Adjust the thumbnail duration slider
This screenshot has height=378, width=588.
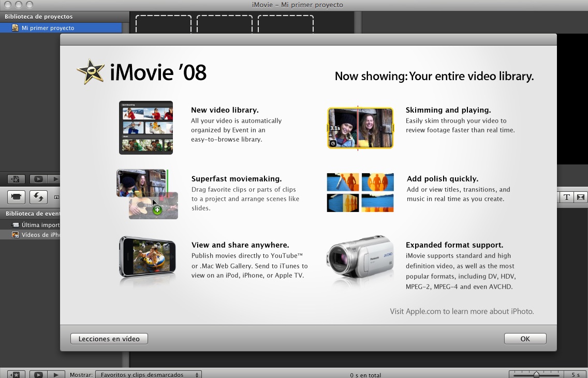coord(536,374)
